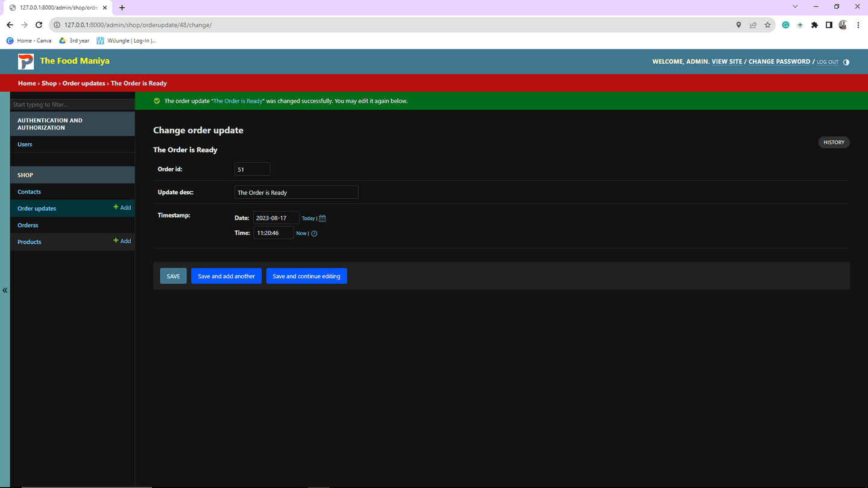Click the Order id field
This screenshot has width=868, height=488.
point(252,169)
